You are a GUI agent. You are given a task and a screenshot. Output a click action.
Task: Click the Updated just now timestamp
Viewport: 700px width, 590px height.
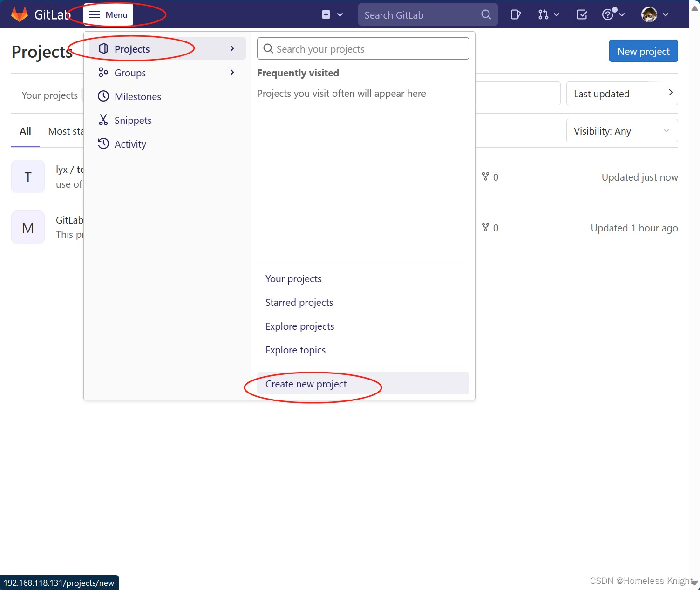(640, 177)
